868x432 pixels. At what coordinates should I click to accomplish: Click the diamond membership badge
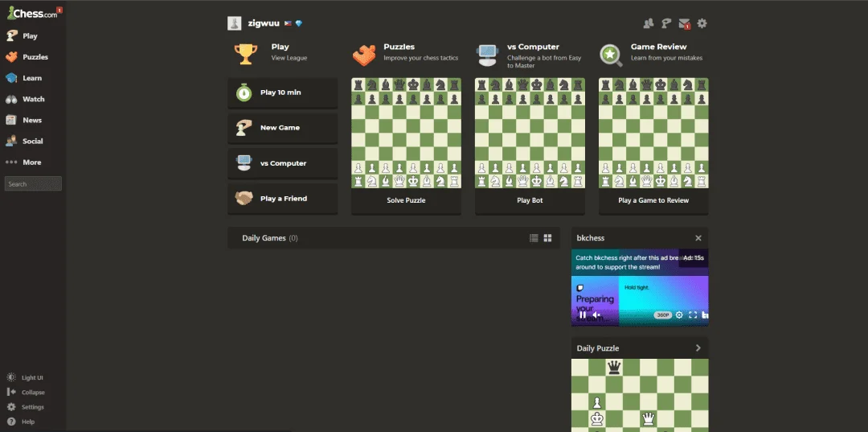tap(299, 23)
